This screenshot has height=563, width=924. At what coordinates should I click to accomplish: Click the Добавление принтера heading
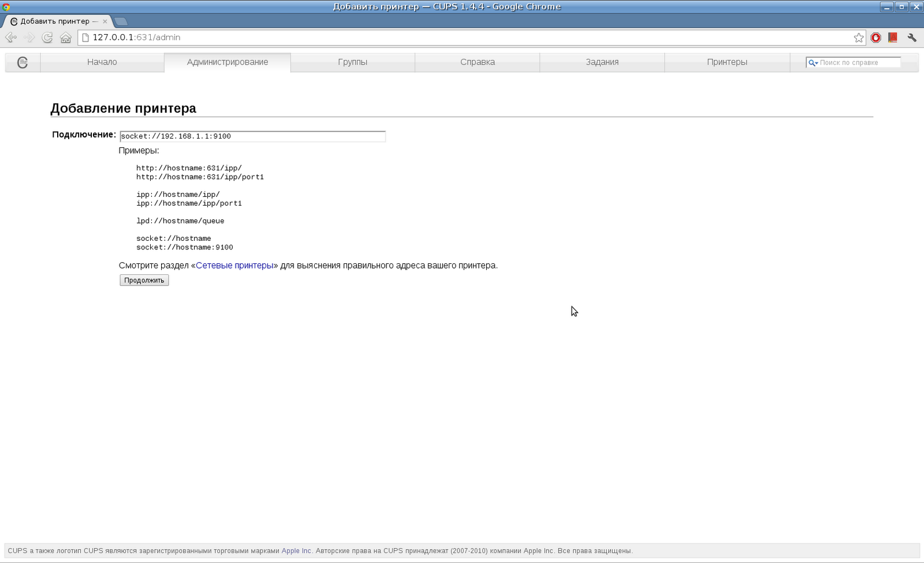click(124, 109)
